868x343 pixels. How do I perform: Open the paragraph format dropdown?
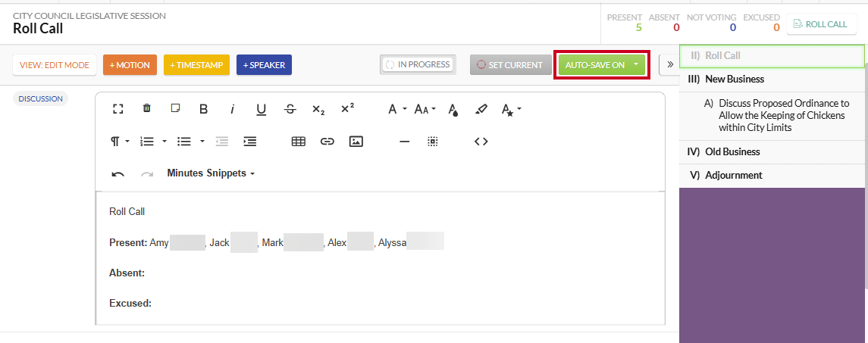[x=120, y=142]
